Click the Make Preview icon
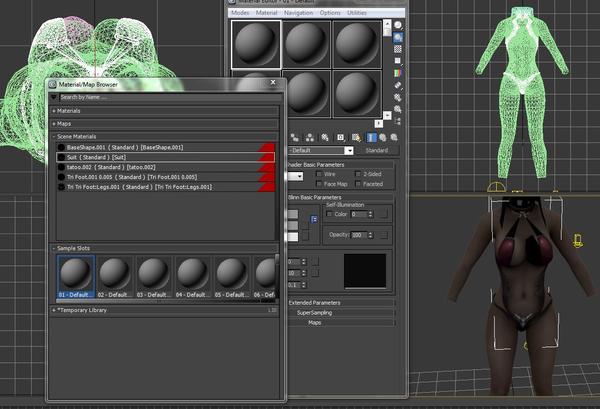 pos(398,85)
